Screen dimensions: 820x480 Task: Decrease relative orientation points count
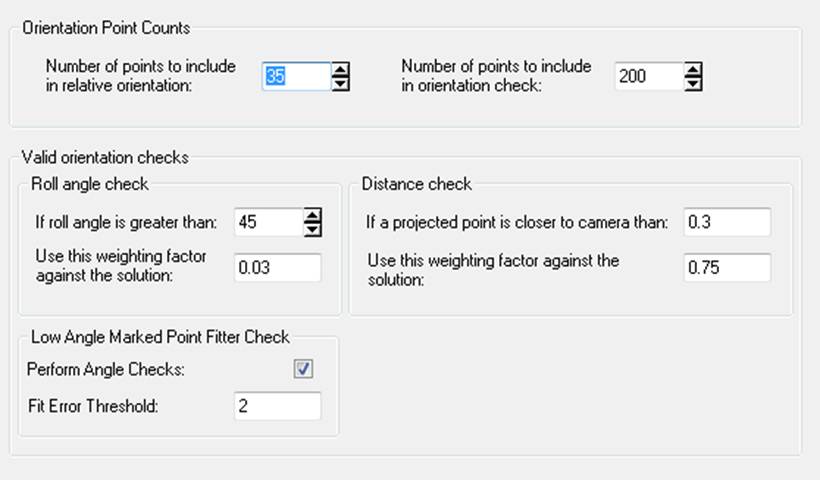coord(341,83)
